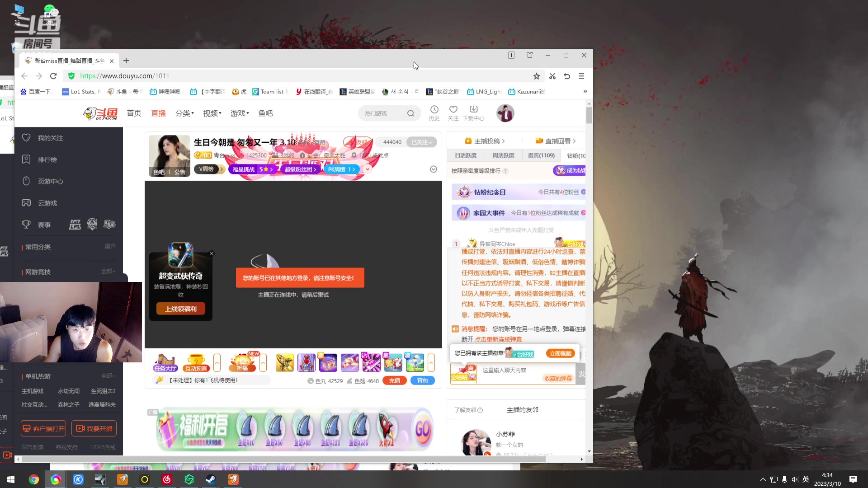
Task: Click 上线领福利 in the ad popup
Action: pyautogui.click(x=181, y=309)
